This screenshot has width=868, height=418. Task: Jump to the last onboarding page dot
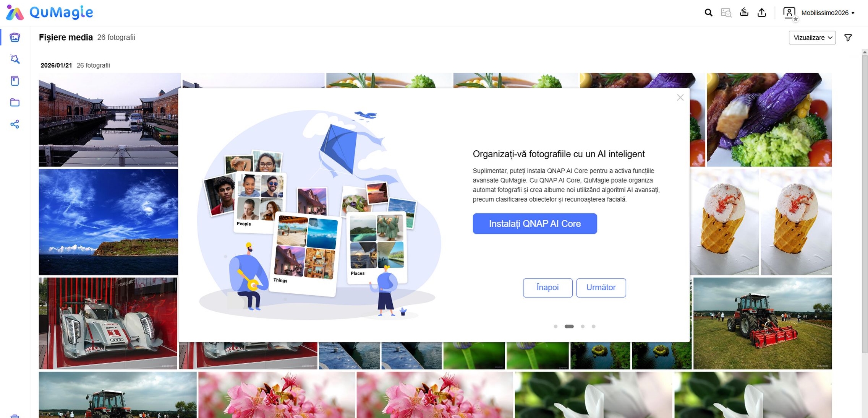pos(593,326)
